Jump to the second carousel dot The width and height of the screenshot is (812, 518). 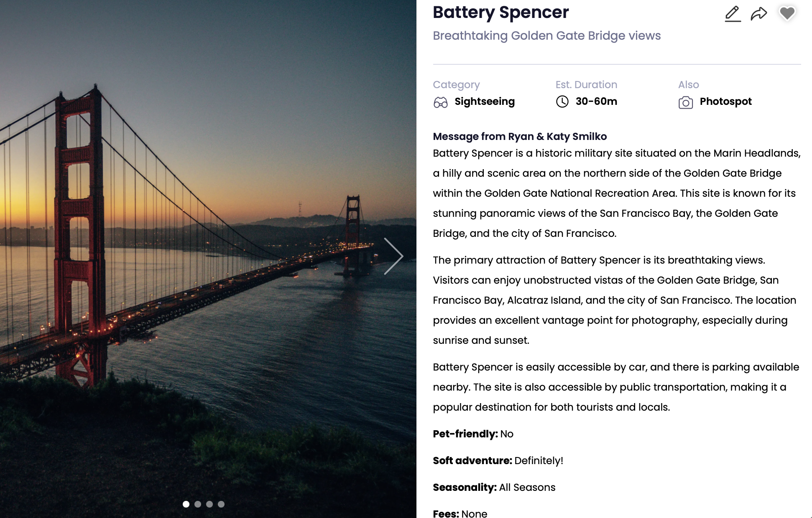coord(198,504)
